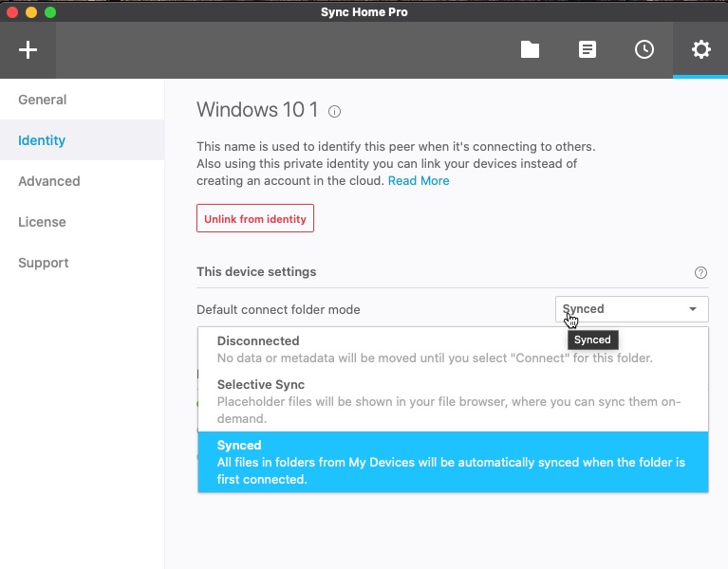Choose the Selective Sync option
The image size is (728, 569).
[453, 401]
